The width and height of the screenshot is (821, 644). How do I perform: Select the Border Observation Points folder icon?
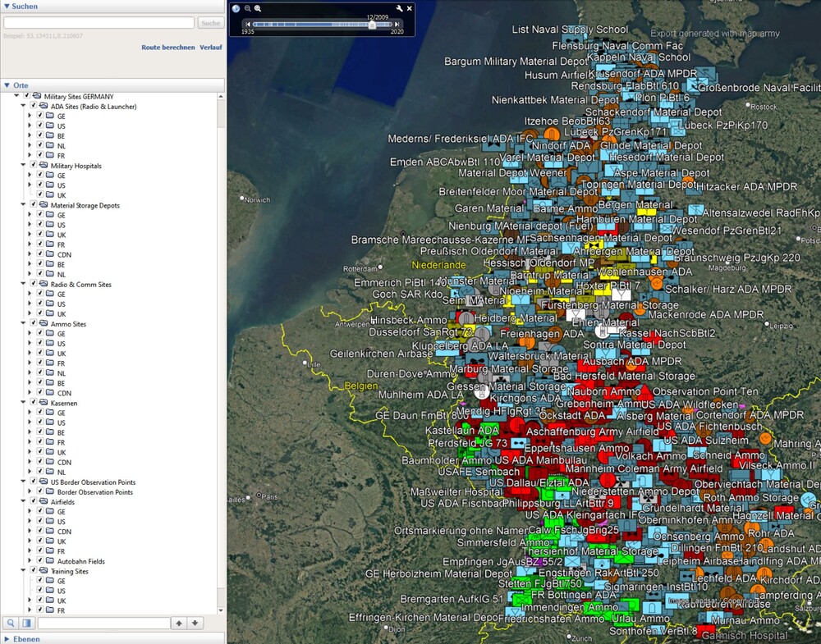50,491
